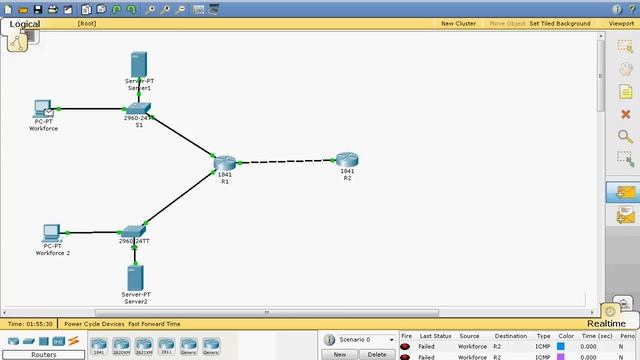This screenshot has height=360, width=640.
Task: Click New Cluster in the yellow bar
Action: pos(458,24)
